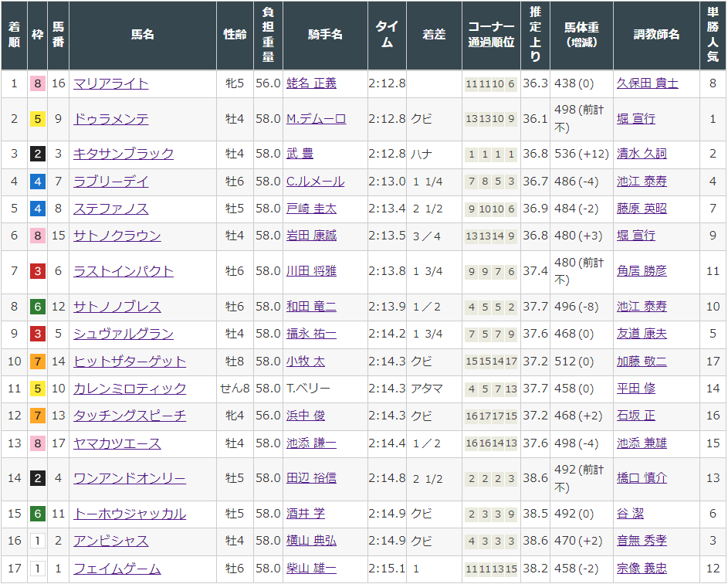Open horse link ラブリーデイ
The width and height of the screenshot is (728, 584).
(x=111, y=182)
